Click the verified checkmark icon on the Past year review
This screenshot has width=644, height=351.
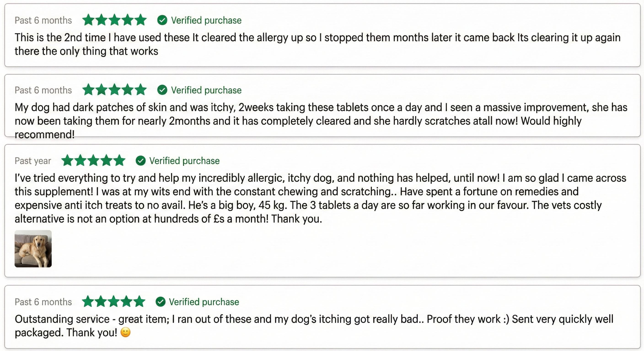[141, 161]
